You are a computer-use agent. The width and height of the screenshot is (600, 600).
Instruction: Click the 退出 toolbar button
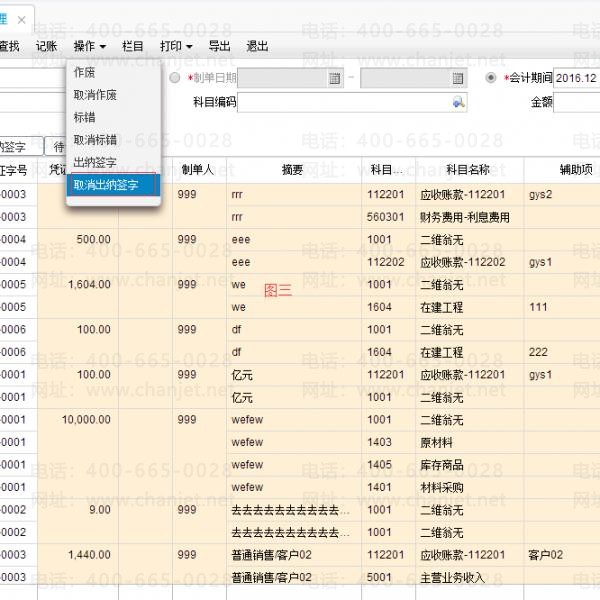tap(257, 46)
